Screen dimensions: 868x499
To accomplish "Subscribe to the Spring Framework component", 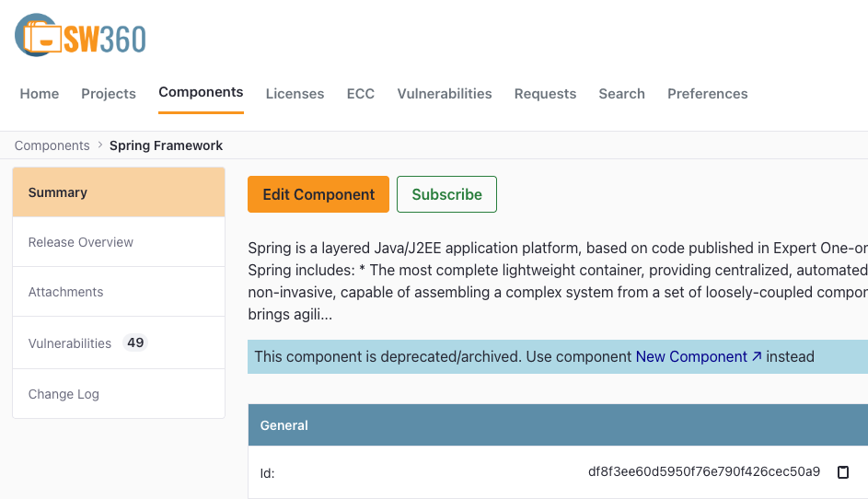I will (446, 194).
